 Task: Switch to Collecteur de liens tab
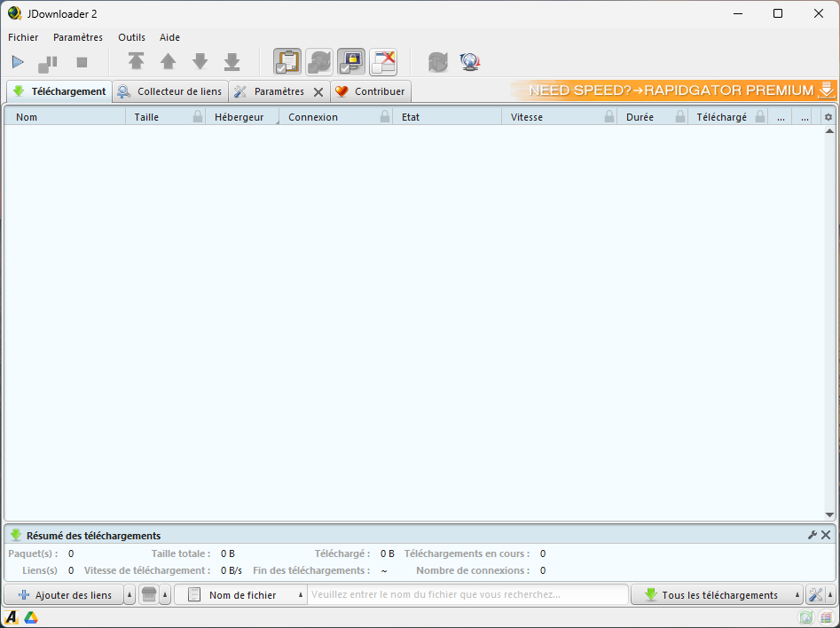[x=170, y=91]
